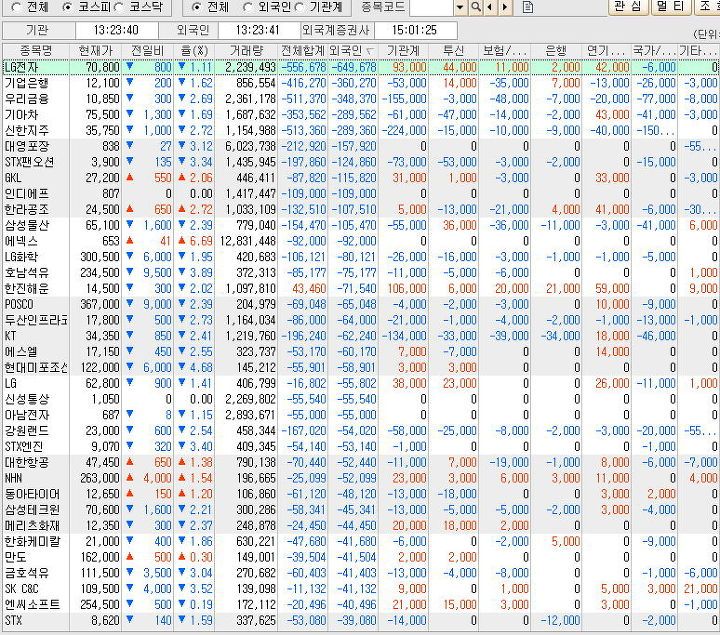Image resolution: width=720 pixels, height=635 pixels.
Task: Click 한진해운 institution value 106,000
Action: (407, 288)
